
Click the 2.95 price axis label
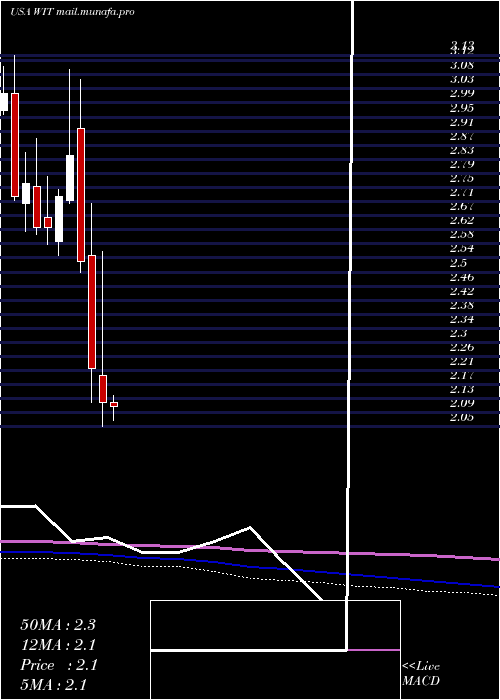tap(462, 108)
